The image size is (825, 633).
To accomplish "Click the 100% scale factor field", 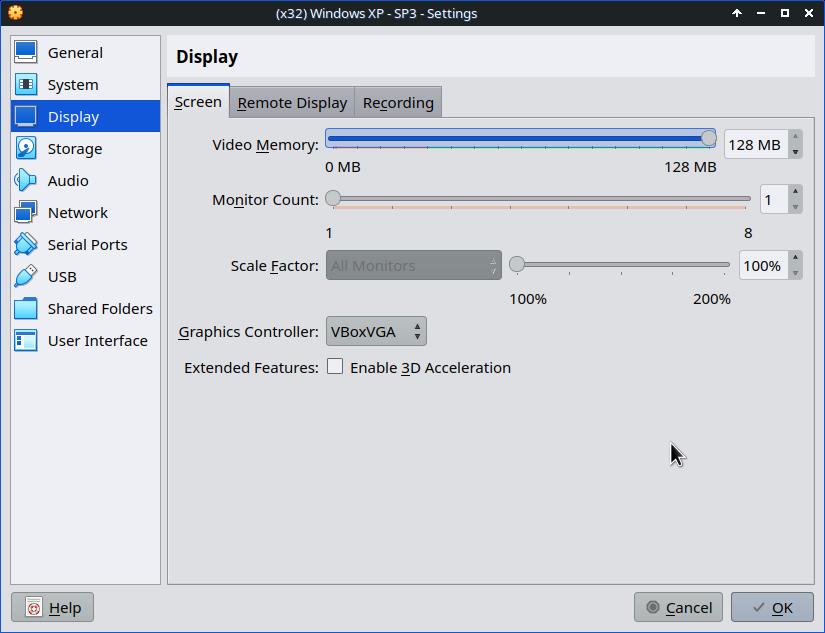I will point(763,266).
